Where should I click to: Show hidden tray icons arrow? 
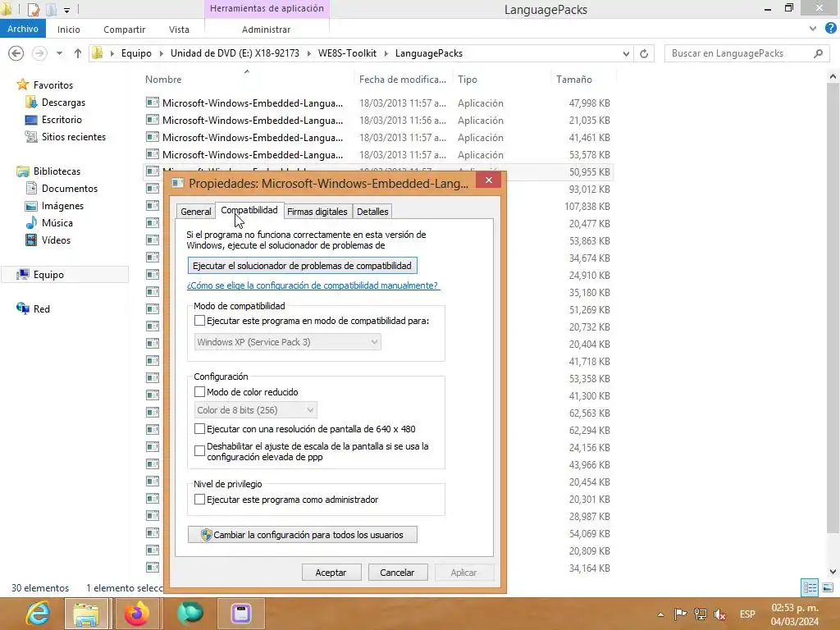pos(660,614)
